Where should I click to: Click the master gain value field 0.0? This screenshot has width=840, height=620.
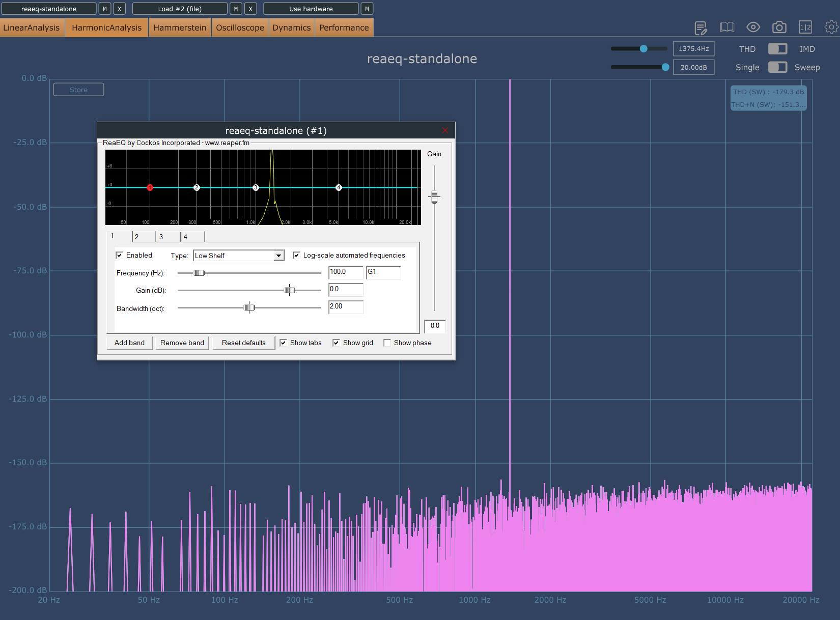[435, 326]
